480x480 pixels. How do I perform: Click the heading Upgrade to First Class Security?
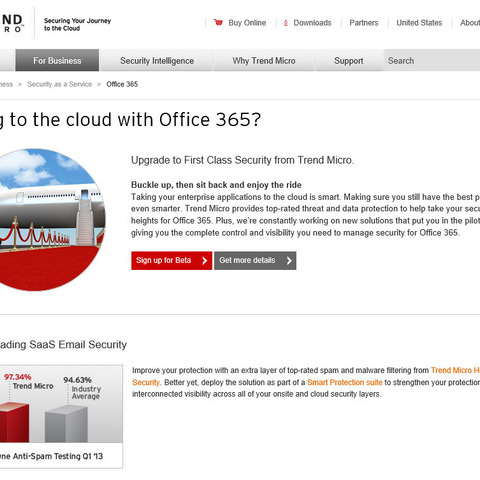pyautogui.click(x=242, y=160)
